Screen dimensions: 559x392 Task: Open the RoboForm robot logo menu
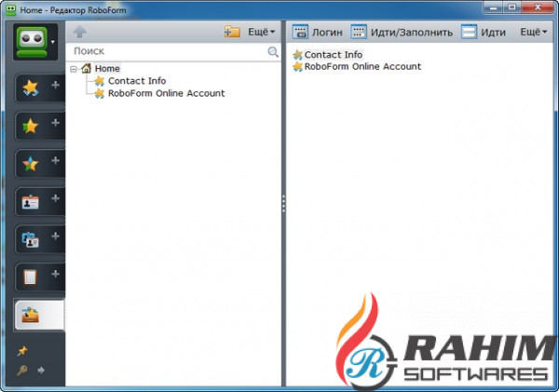(x=33, y=42)
